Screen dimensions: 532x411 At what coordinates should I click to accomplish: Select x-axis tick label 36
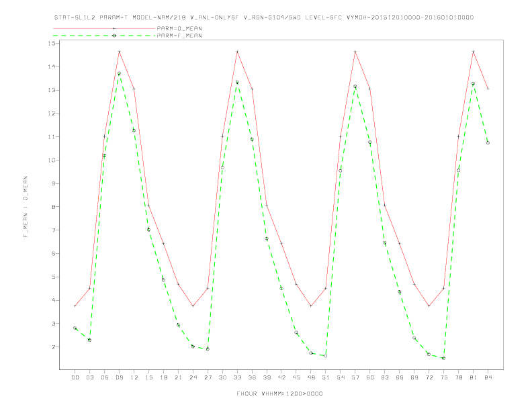point(252,377)
